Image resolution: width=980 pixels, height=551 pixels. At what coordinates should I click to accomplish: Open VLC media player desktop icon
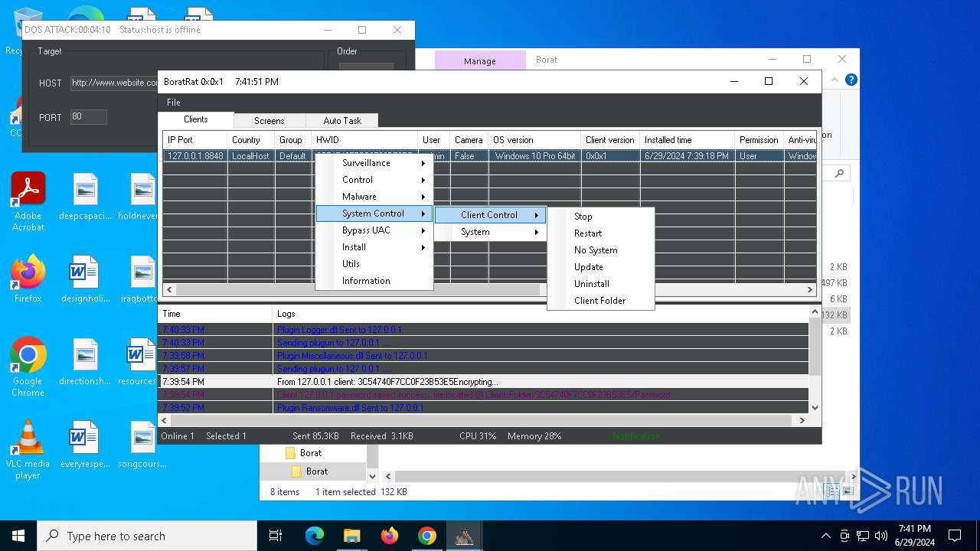pos(28,449)
